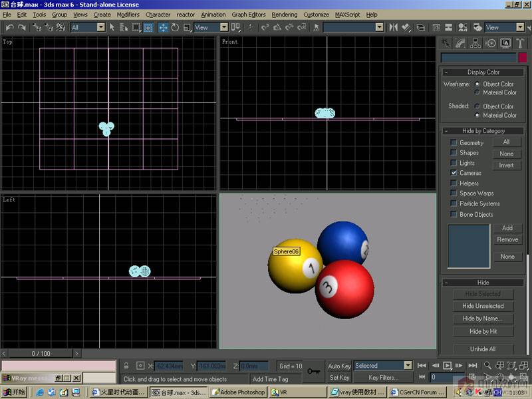Click the Align tool icon
This screenshot has width=532, height=399.
(406, 27)
